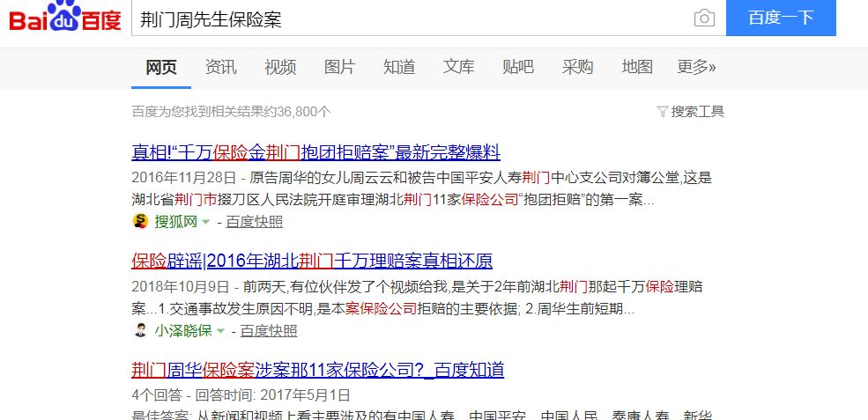868x420 pixels.
Task: Open the Baidu logo homepage link
Action: pyautogui.click(x=65, y=17)
